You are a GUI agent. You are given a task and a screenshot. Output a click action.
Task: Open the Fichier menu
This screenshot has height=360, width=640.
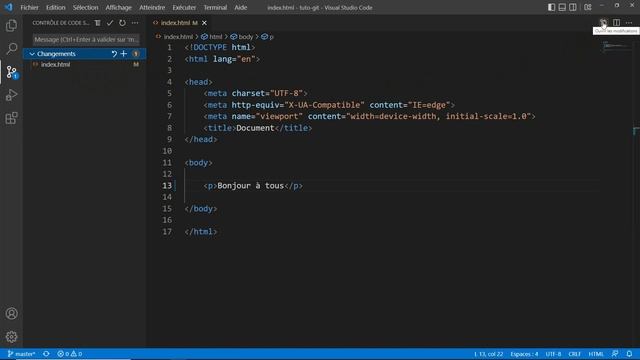coord(29,7)
